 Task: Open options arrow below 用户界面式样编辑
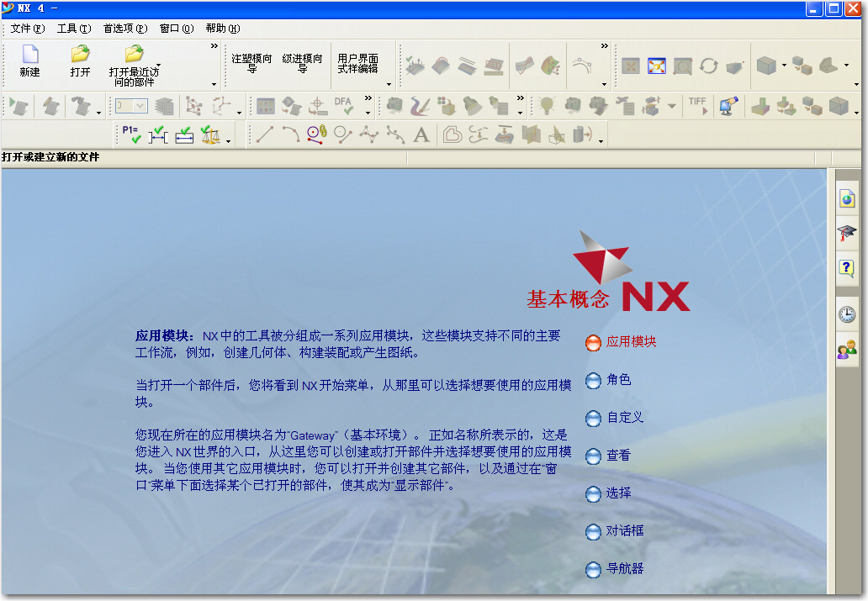pos(389,84)
